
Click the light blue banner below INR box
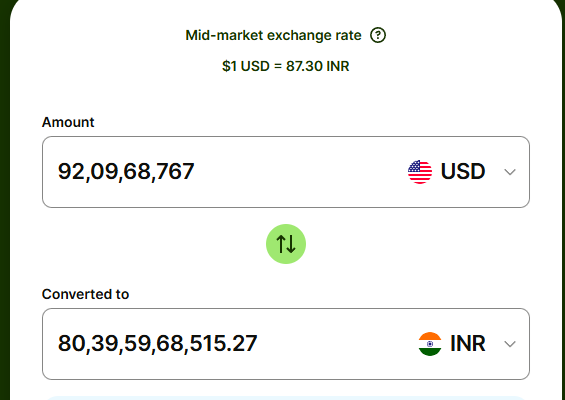tap(286, 398)
